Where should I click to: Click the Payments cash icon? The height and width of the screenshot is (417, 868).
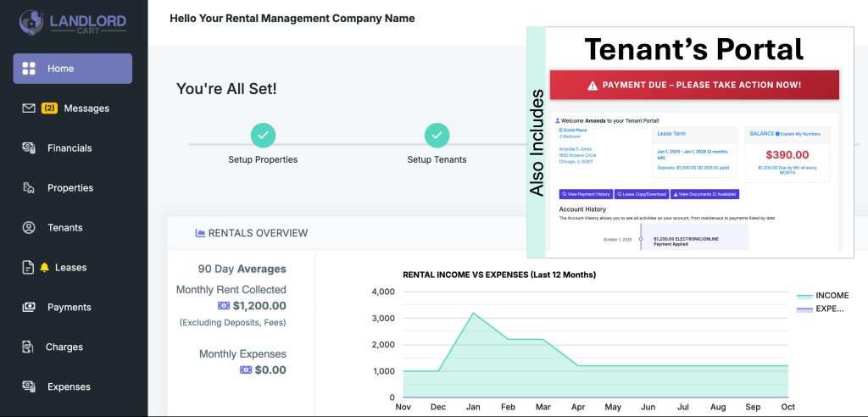(x=29, y=308)
